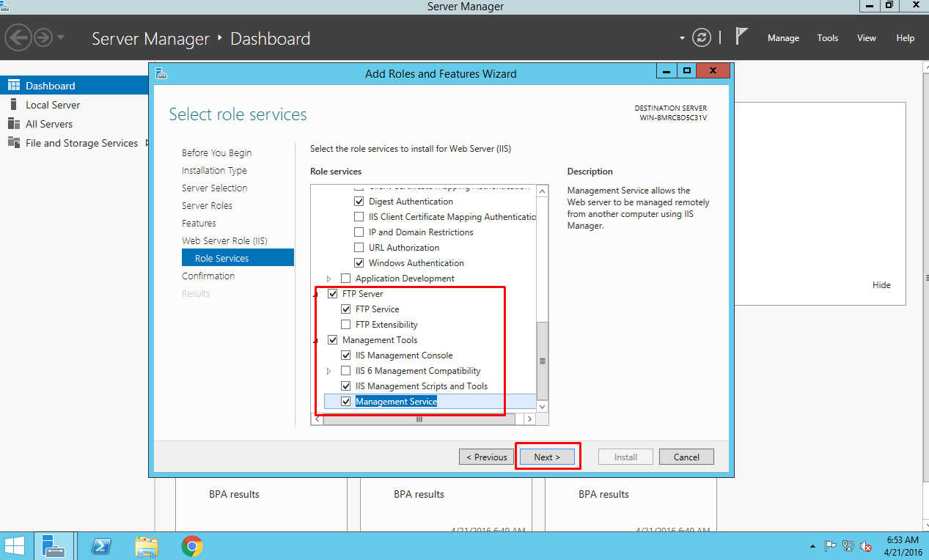Click the File and Storage Services icon
929x560 pixels.
[x=14, y=143]
